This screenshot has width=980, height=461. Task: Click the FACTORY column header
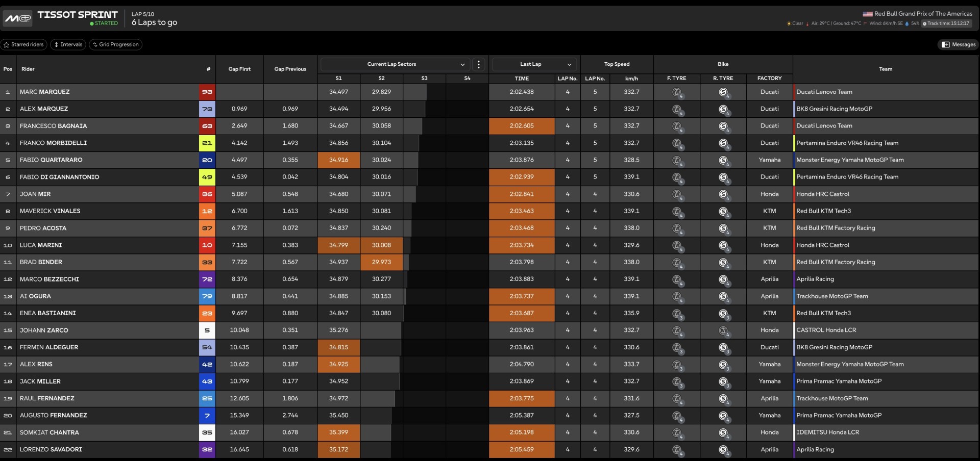click(769, 79)
